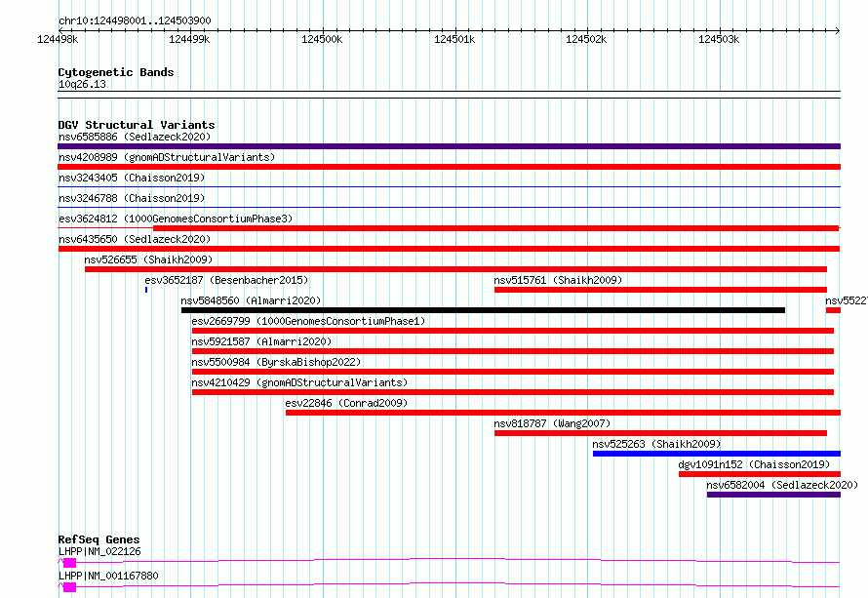Click the 10q26.13 band label
Screen dimensions: 868x598
point(82,84)
